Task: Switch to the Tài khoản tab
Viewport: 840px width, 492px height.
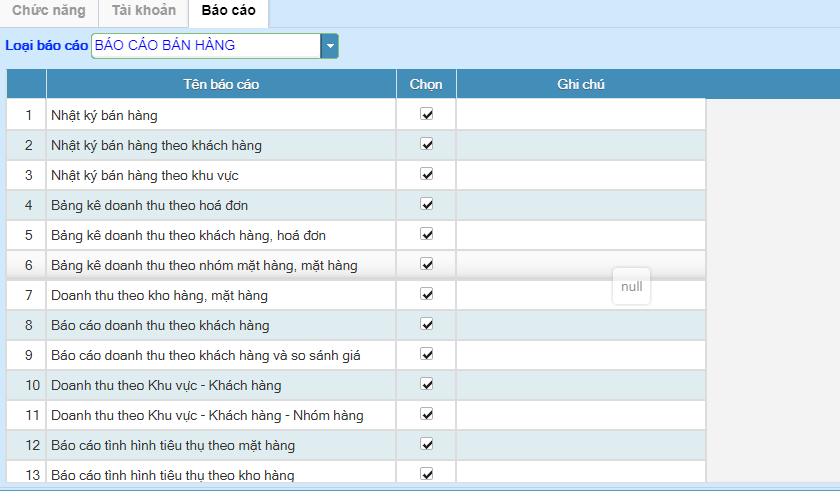Action: 143,11
